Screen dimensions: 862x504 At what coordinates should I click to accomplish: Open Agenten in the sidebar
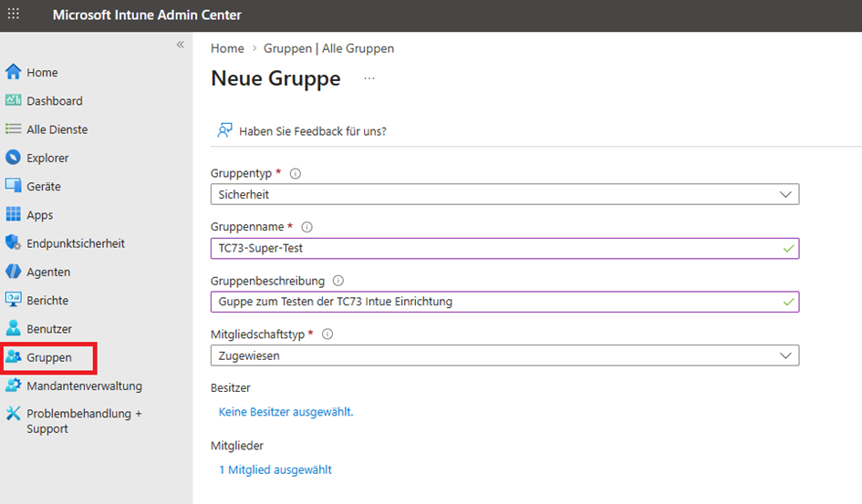click(x=48, y=273)
